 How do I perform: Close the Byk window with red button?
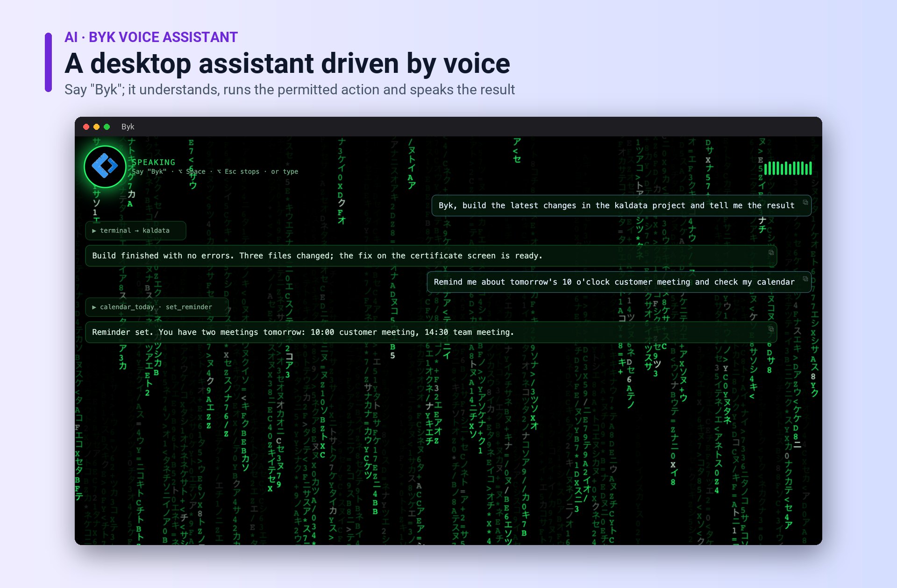point(86,127)
